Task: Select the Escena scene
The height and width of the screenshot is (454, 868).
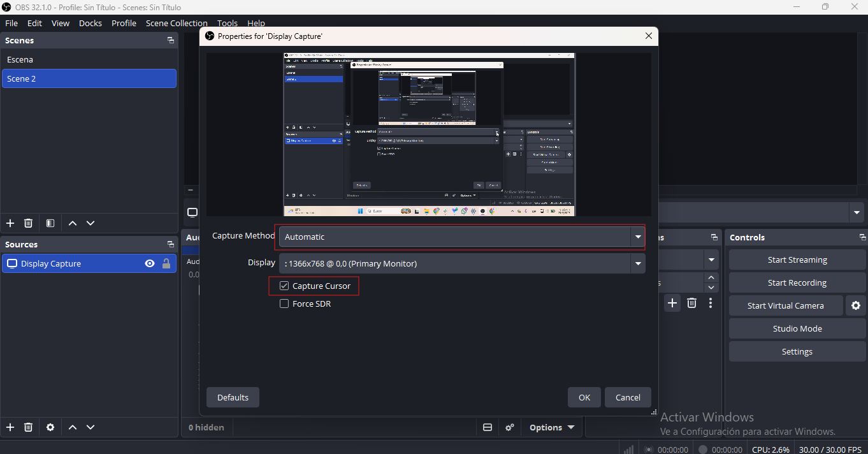Action: tap(89, 59)
